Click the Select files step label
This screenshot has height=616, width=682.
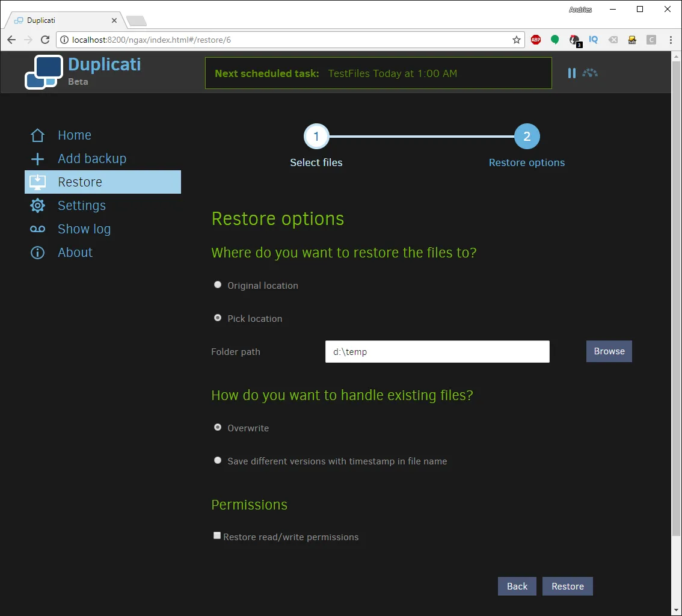coord(316,162)
